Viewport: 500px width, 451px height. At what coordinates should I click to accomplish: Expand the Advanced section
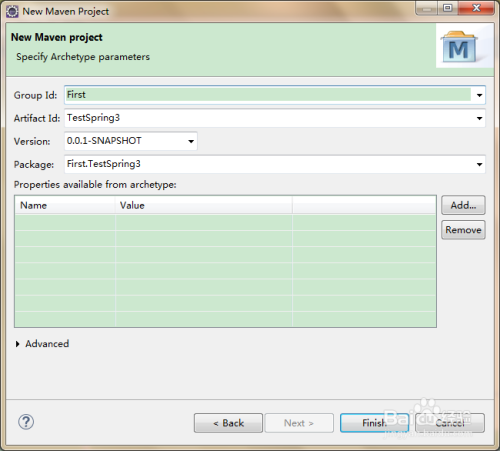[18, 344]
